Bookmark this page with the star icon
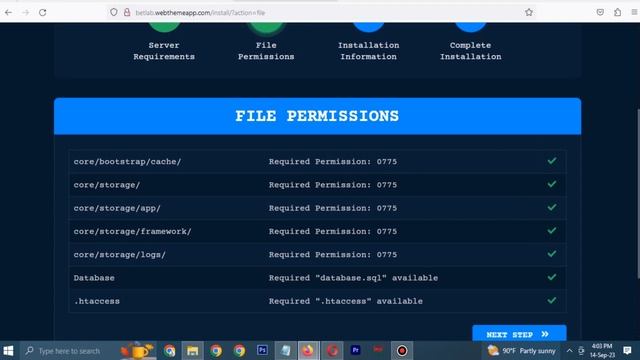Viewport: 640px width, 360px height. coord(529,12)
